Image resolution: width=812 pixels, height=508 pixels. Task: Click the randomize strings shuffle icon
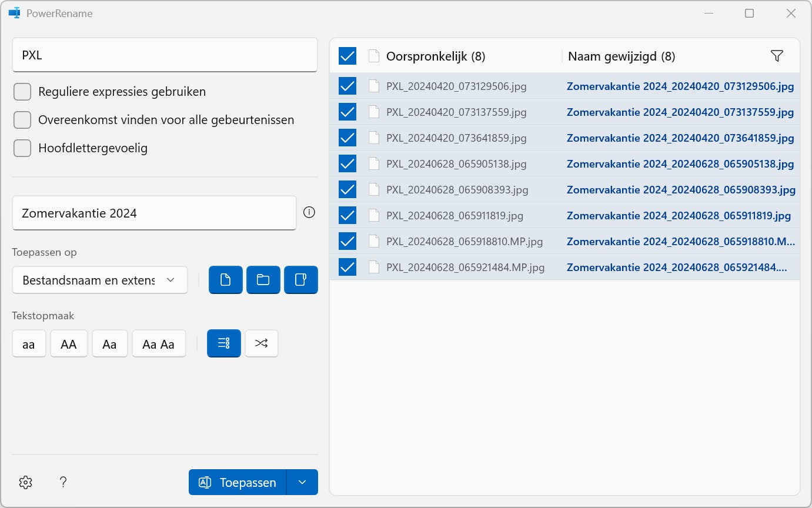pos(262,343)
